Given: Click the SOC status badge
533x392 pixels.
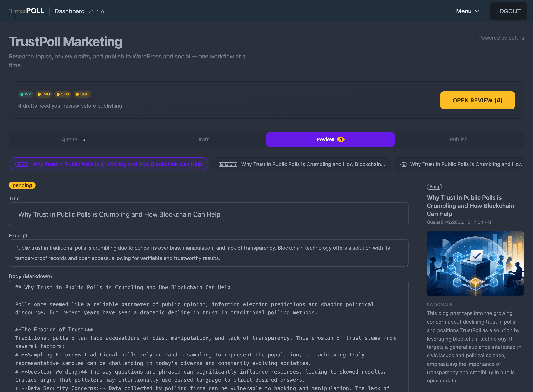Looking at the screenshot, I should (82, 94).
